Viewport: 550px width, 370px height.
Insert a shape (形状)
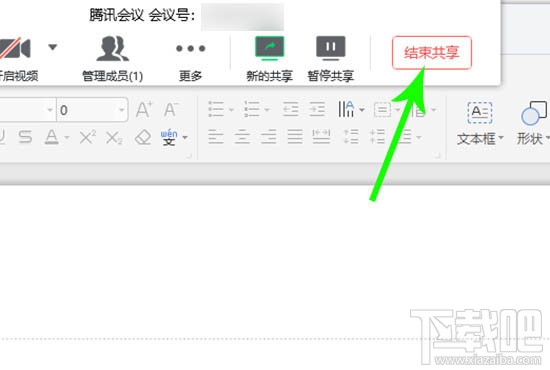tap(533, 123)
